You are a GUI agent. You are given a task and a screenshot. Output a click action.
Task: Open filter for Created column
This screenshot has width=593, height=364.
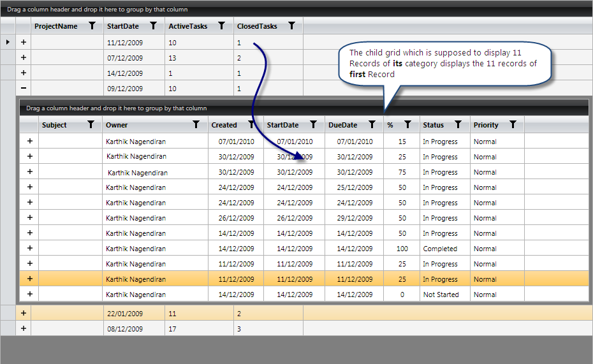(251, 124)
